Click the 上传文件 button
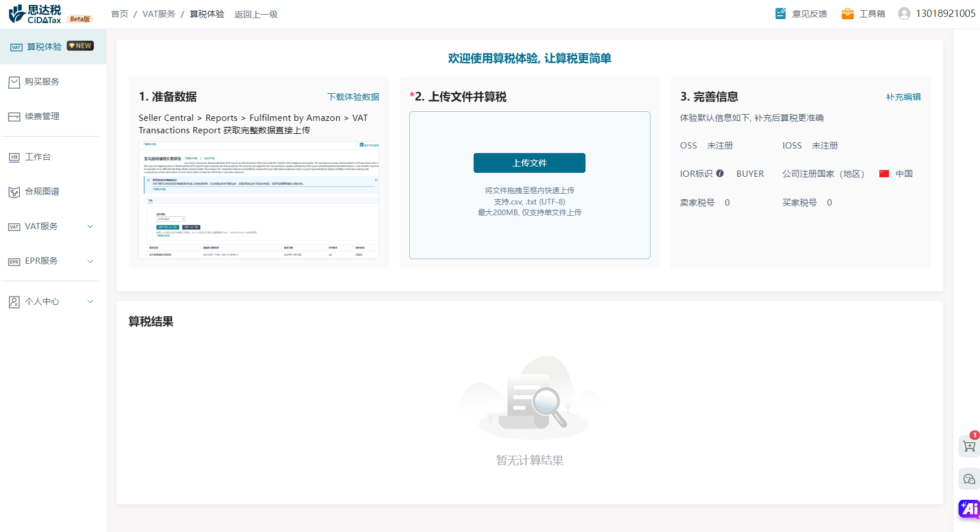The image size is (980, 532). tap(529, 163)
